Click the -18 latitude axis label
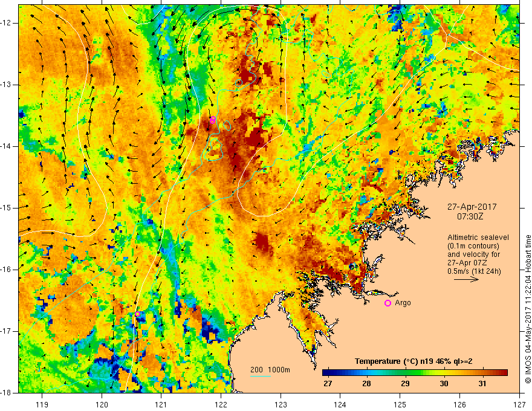This screenshot has height=411, width=532. coord(6,393)
